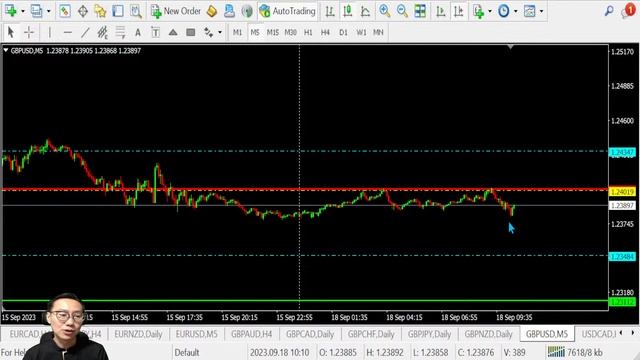Open the EURNZD,Daily chart tab
This screenshot has width=640, height=360.
(x=138, y=334)
